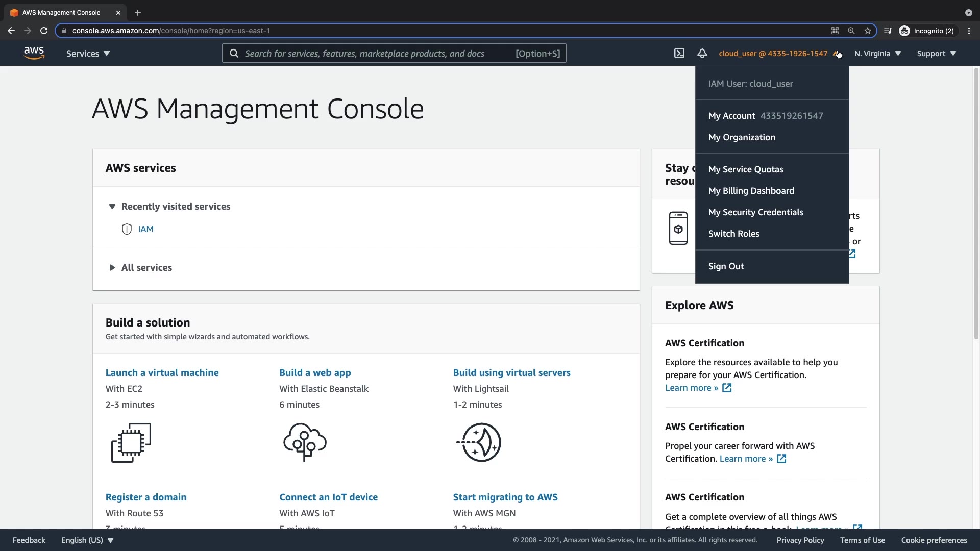Click the EC2 virtual machine chip icon
Image resolution: width=980 pixels, height=551 pixels.
131,442
